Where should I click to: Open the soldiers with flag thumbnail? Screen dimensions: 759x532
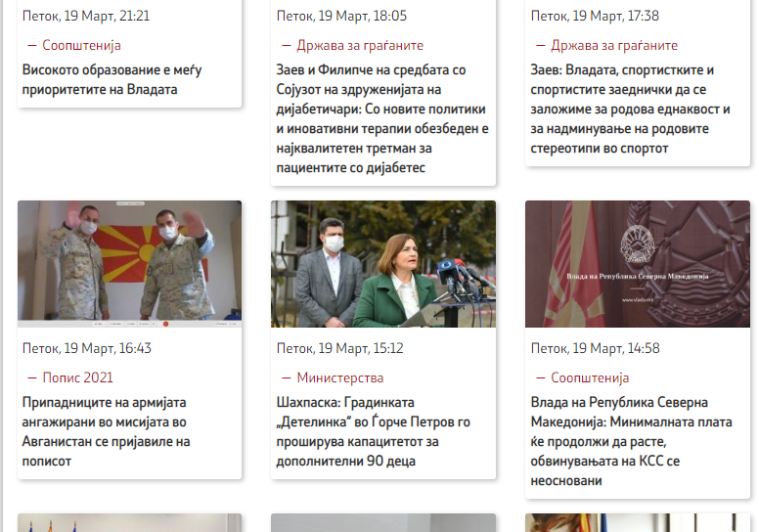point(130,264)
